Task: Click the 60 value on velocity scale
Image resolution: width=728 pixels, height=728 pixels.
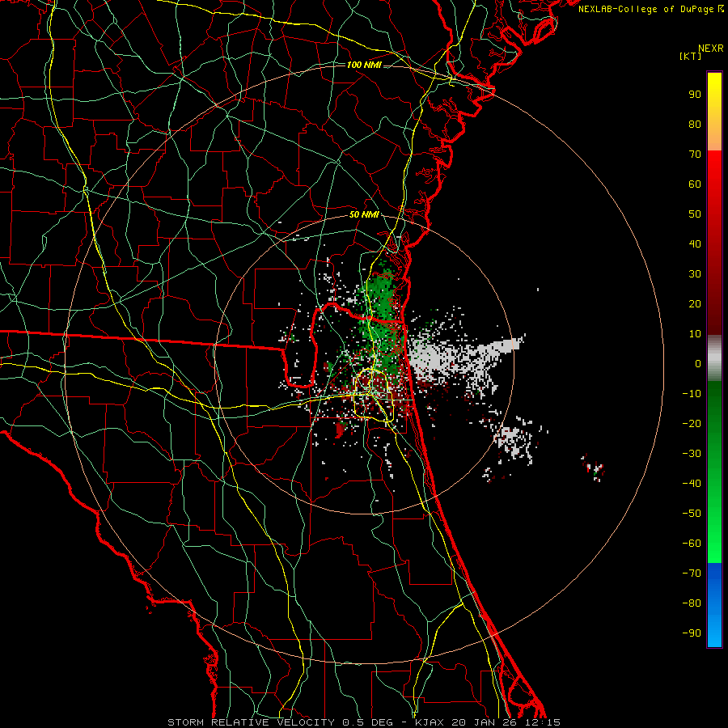Action: 695,184
